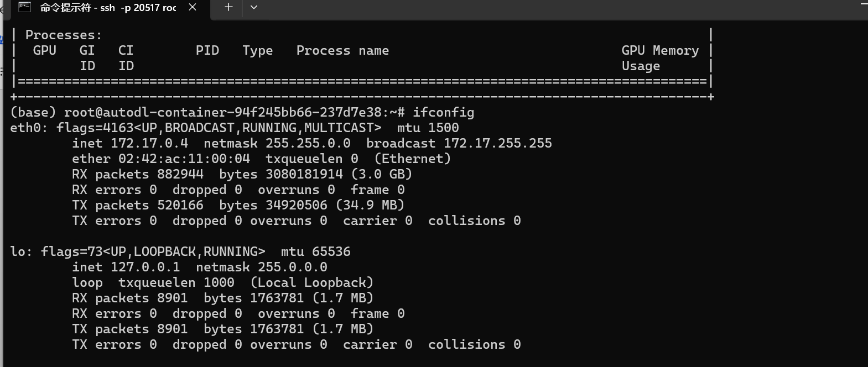868x367 pixels.
Task: Click the eth0 RX bytes 3080181914 value
Action: [x=304, y=174]
